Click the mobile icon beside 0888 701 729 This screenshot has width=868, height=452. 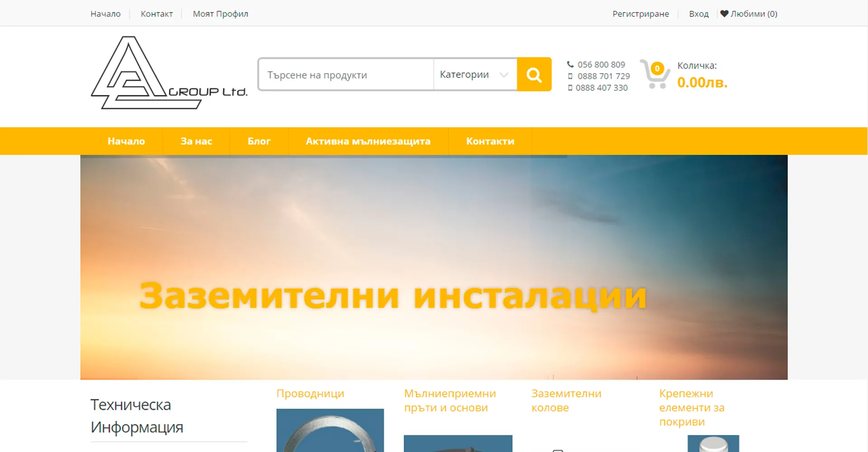tap(570, 76)
